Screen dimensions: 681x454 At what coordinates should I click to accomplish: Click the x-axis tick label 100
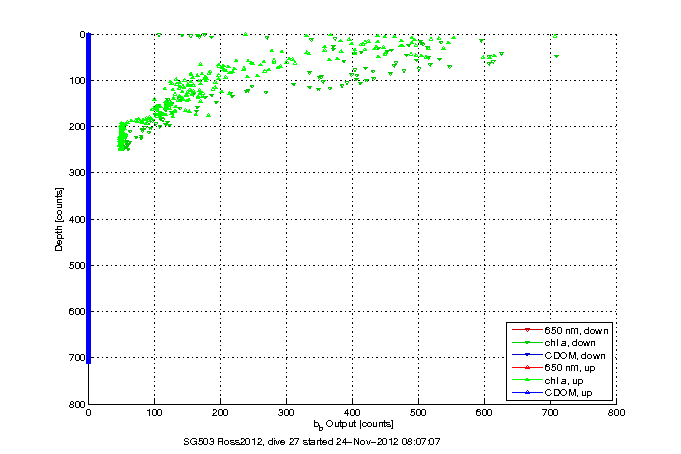click(154, 413)
